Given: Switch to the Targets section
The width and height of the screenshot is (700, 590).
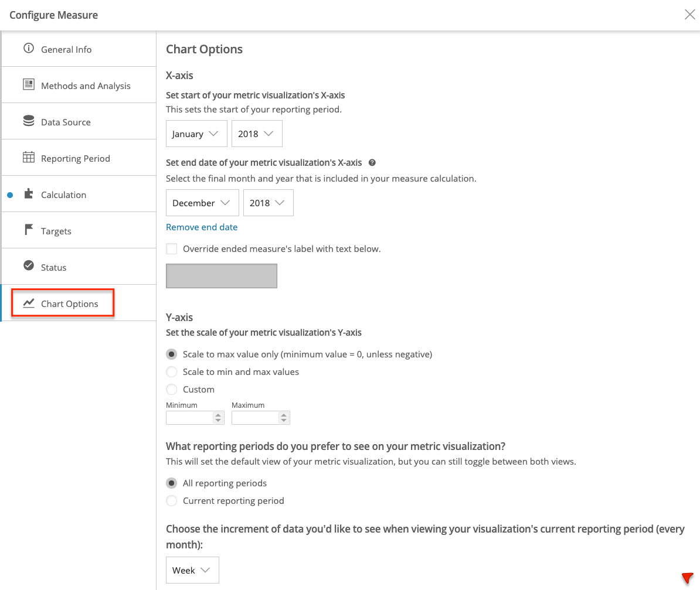Looking at the screenshot, I should point(56,230).
